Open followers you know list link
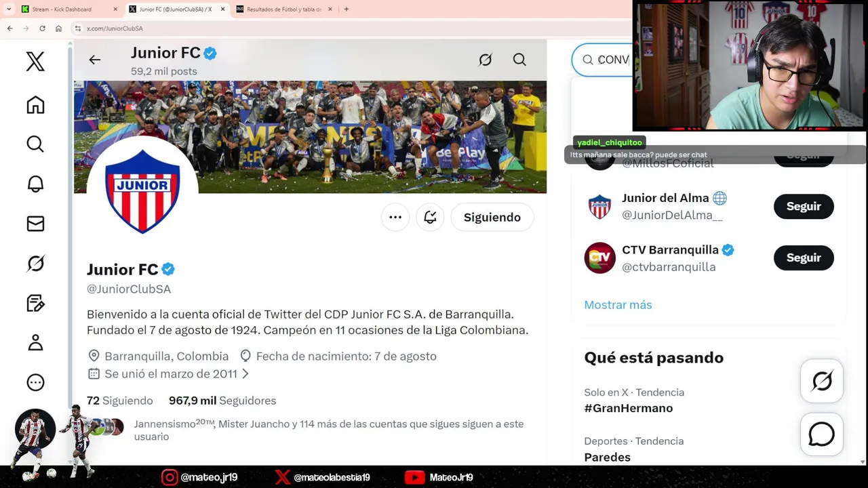Image resolution: width=868 pixels, height=488 pixels. click(x=329, y=430)
